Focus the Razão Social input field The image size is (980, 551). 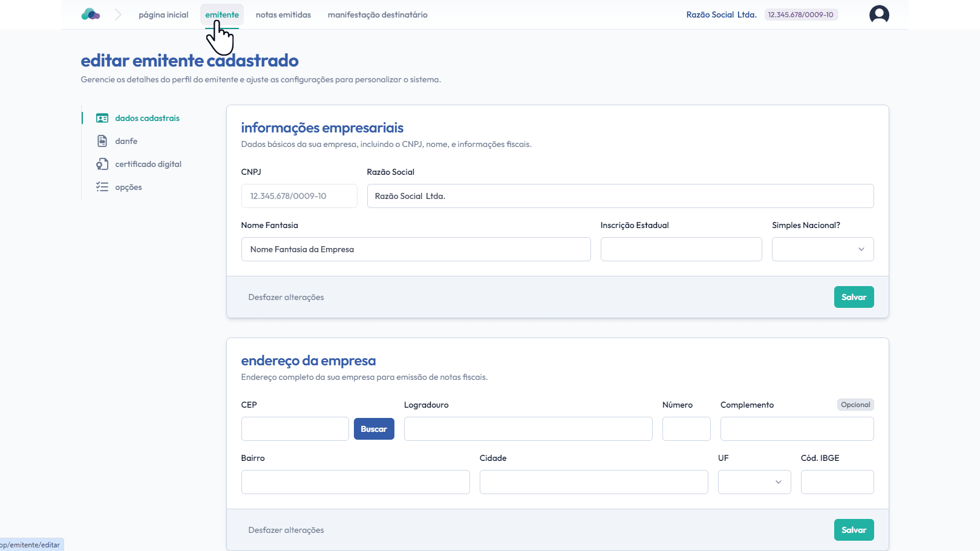620,196
